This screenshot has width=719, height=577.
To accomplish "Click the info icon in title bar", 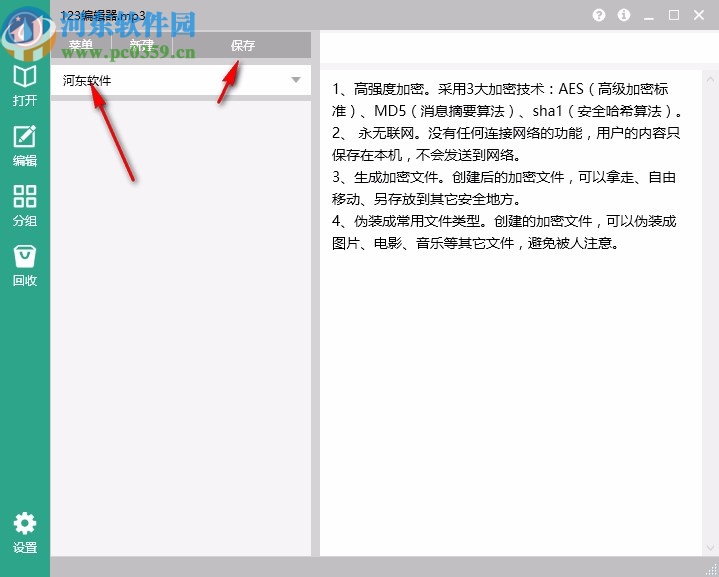I will [624, 15].
